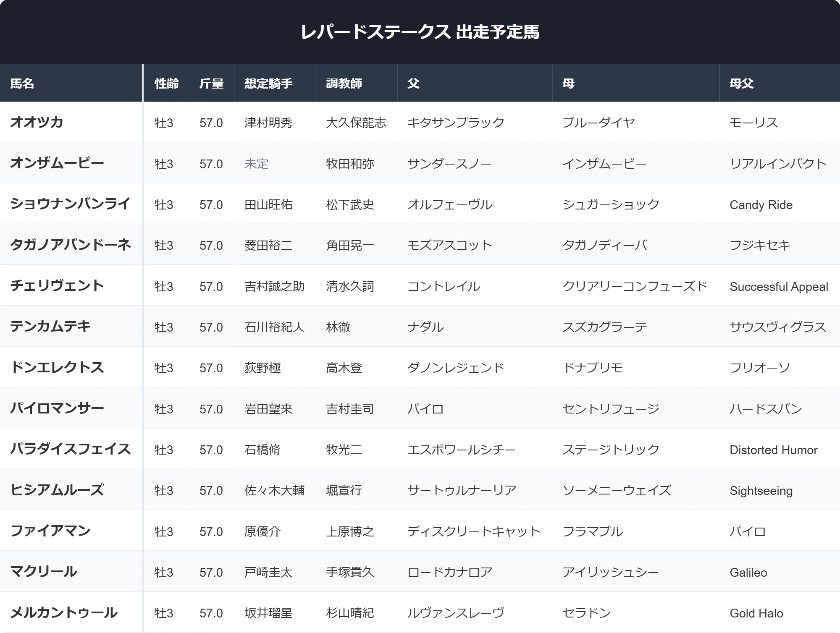Select sire コントレイル
Viewport: 840px width, 633px height.
pos(444,286)
